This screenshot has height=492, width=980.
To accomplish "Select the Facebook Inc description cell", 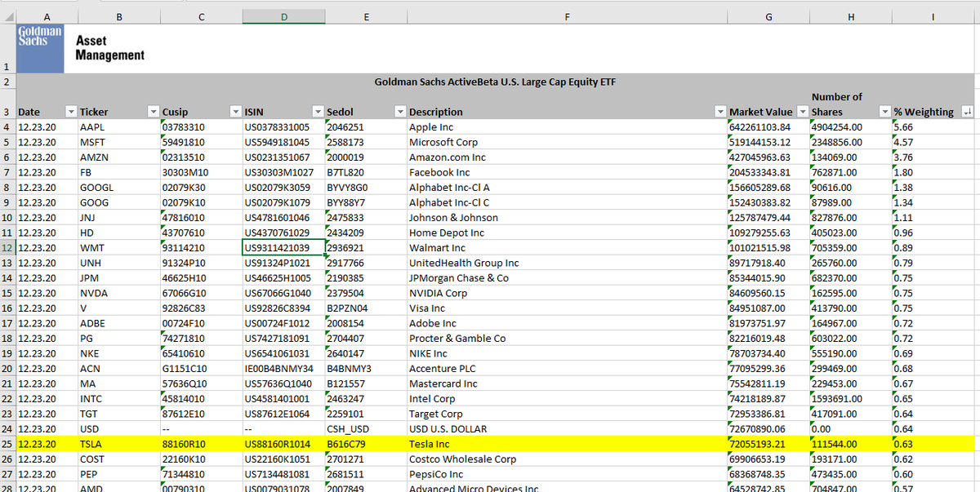I will click(567, 172).
